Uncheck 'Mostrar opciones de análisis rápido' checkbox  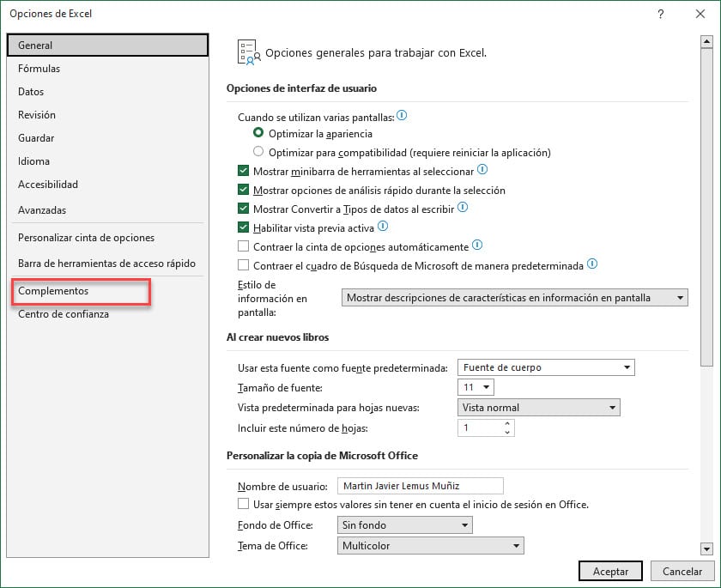pos(244,190)
